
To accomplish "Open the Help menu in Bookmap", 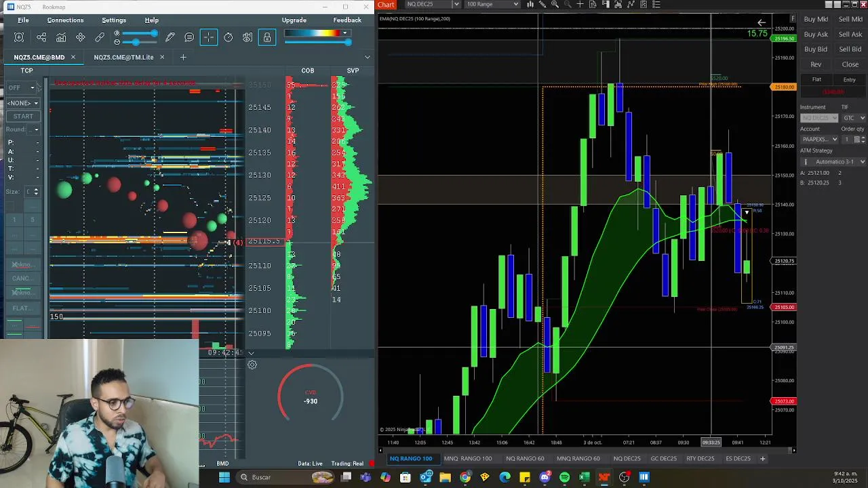I will (x=152, y=20).
